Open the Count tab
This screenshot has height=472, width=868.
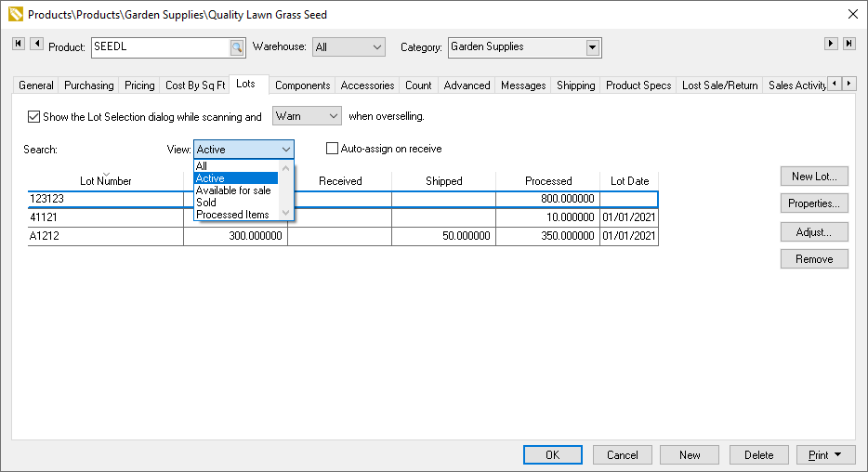click(x=418, y=85)
